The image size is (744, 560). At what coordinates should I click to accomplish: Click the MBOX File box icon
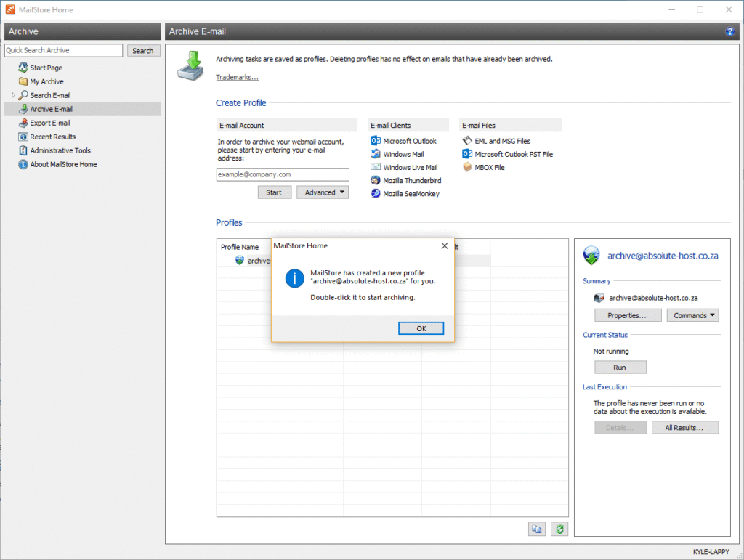pos(467,167)
